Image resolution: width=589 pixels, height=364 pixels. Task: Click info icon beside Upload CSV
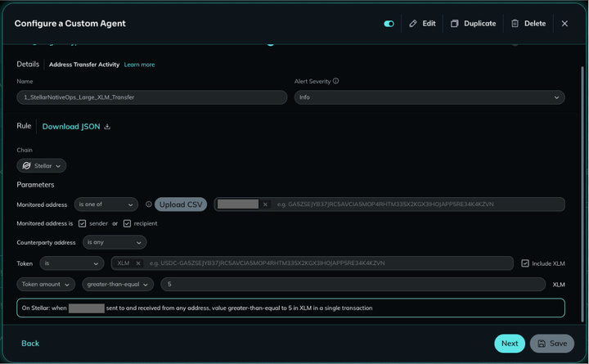149,204
